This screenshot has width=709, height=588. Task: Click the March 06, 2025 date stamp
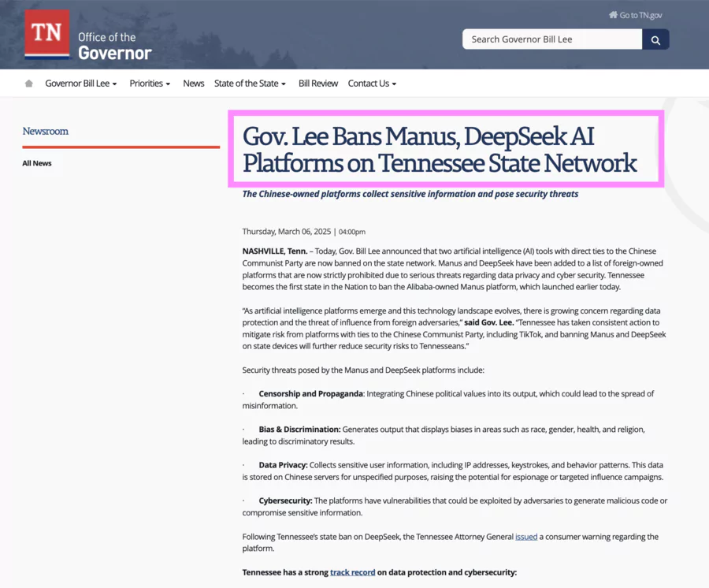(304, 231)
